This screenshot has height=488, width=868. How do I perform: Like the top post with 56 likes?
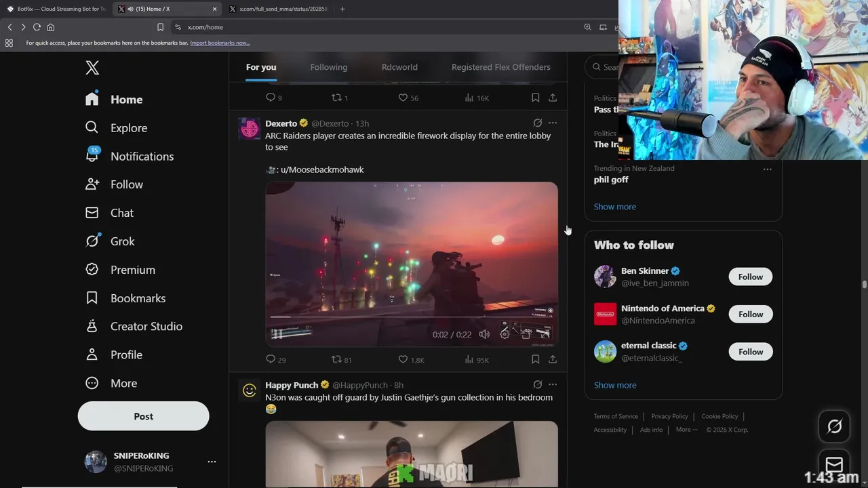(408, 98)
